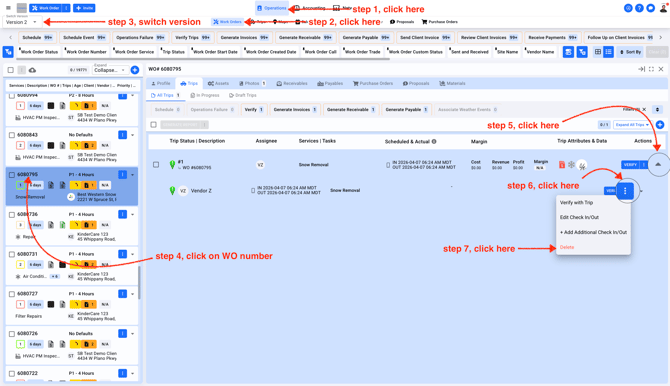Click the blue plus button to add a trip
The height and width of the screenshot is (386, 670).
pyautogui.click(x=660, y=125)
